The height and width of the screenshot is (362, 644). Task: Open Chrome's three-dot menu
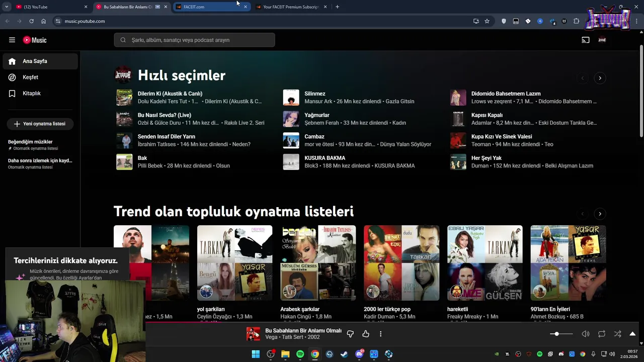tap(637, 21)
